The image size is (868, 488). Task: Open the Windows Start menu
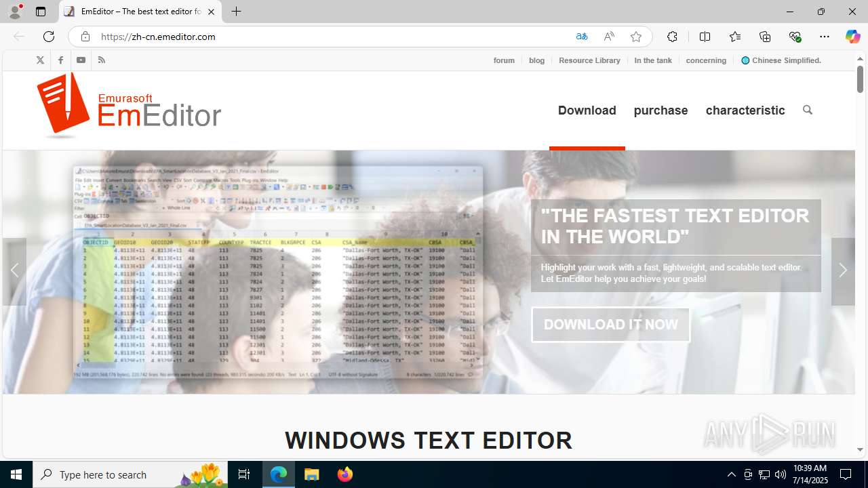click(x=16, y=474)
